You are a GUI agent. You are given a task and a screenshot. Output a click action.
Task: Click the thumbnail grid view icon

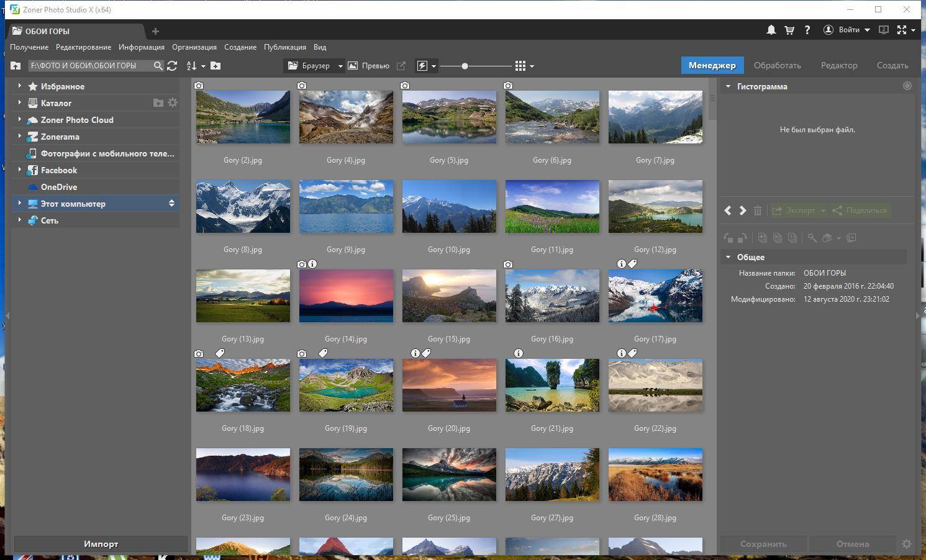click(520, 65)
